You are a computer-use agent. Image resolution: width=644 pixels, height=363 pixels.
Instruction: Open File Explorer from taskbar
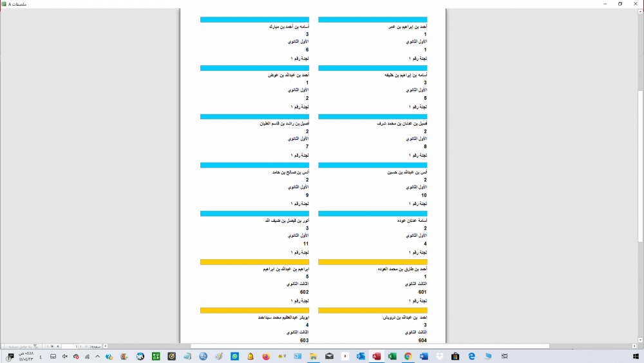(314, 357)
